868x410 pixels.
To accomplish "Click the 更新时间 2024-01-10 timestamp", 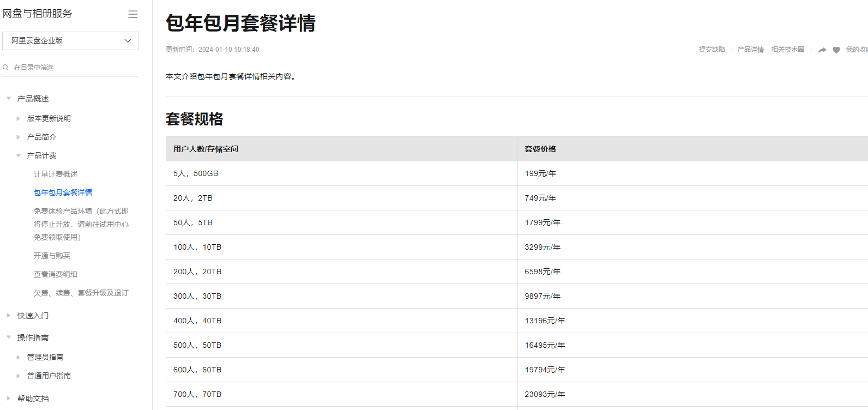I will click(x=213, y=50).
